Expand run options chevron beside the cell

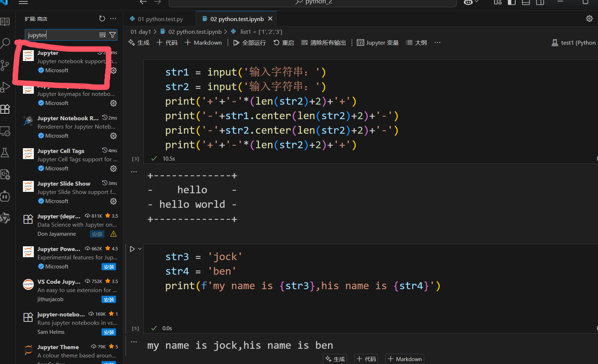pos(140,248)
